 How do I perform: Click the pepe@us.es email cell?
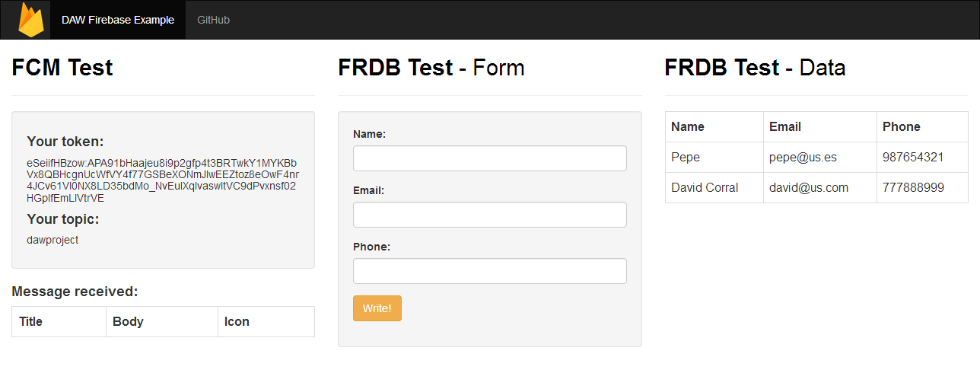803,158
